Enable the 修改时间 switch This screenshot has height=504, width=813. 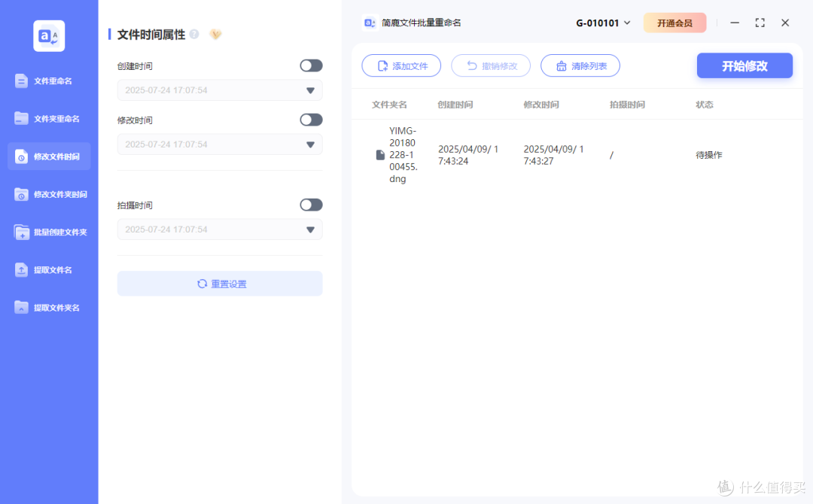pos(311,120)
